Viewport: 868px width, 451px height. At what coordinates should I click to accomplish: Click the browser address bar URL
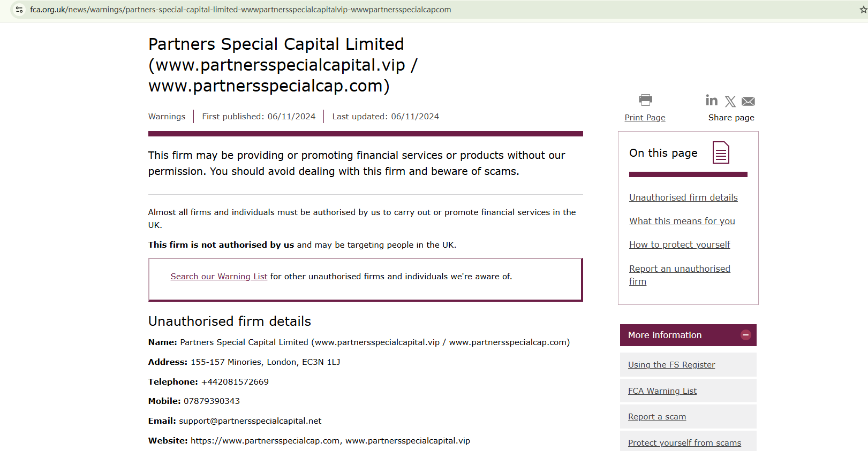240,10
